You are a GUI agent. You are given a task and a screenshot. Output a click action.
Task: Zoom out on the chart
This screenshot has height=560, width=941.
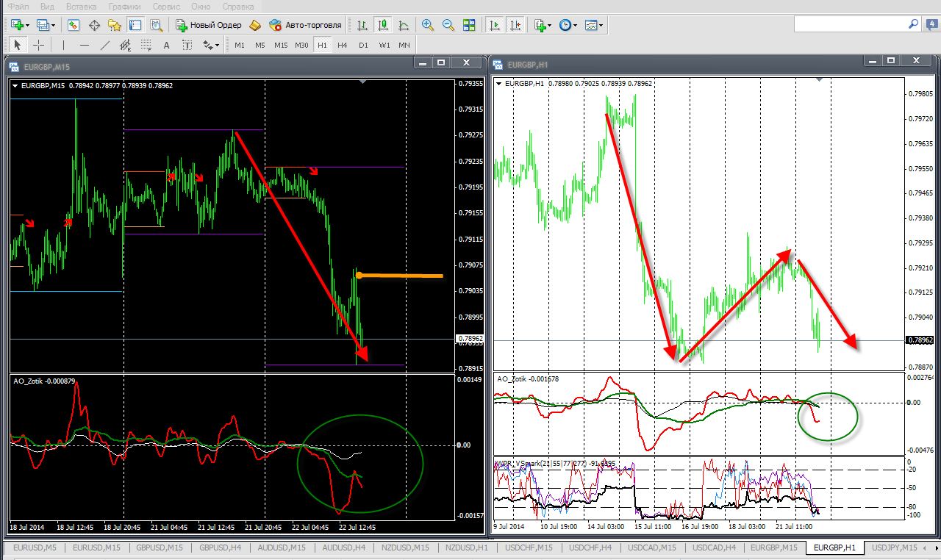tap(448, 25)
